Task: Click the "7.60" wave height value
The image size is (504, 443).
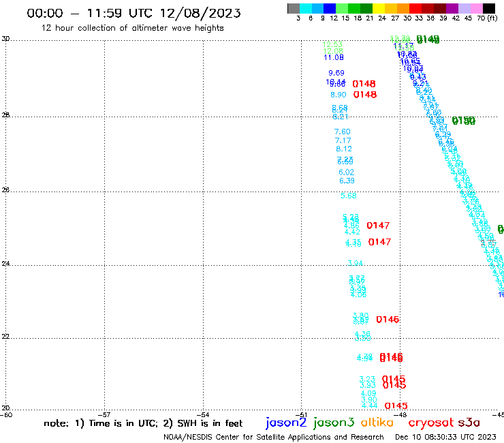Action: click(x=343, y=132)
